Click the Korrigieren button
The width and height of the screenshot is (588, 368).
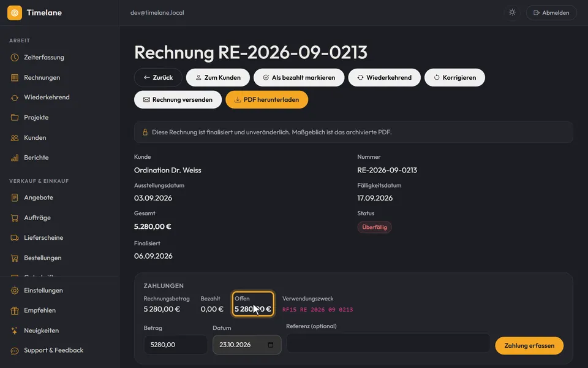454,77
